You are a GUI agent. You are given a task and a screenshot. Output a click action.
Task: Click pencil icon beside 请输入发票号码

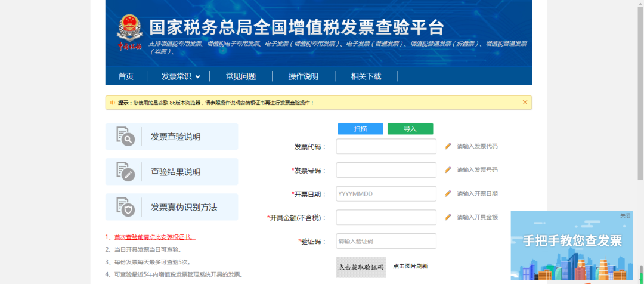click(x=448, y=169)
